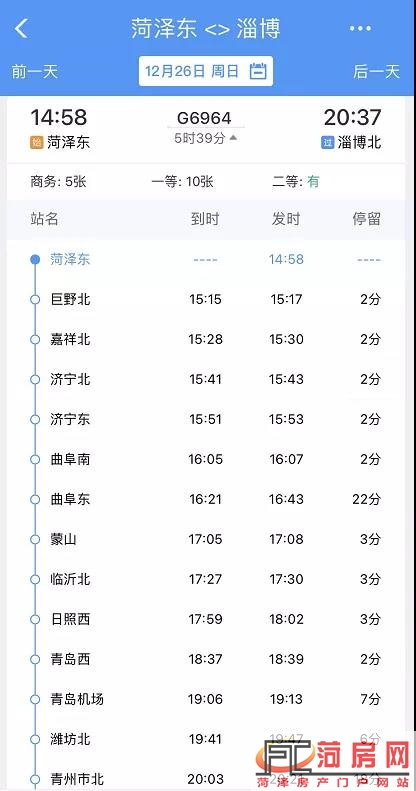Collapse stop list via 5时39分 triangle

pyautogui.click(x=232, y=138)
